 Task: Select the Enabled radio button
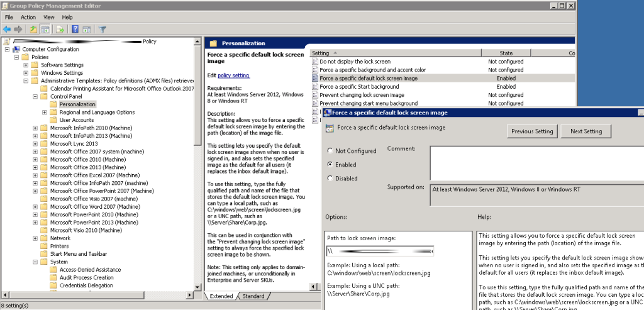point(331,165)
